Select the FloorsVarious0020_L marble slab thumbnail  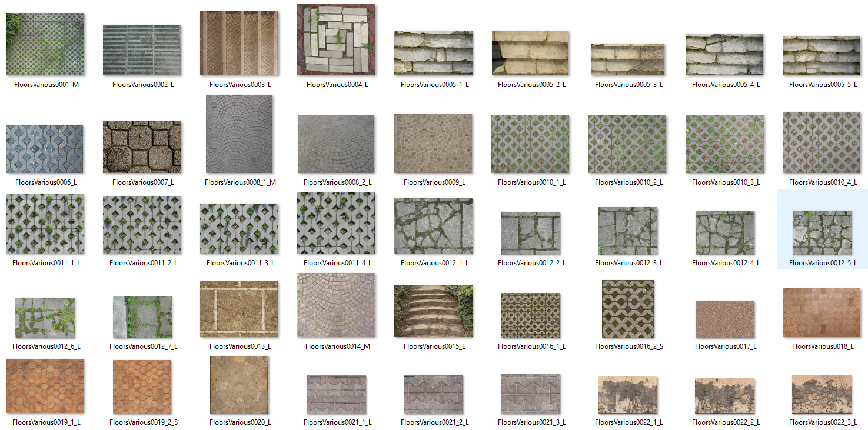(x=239, y=385)
